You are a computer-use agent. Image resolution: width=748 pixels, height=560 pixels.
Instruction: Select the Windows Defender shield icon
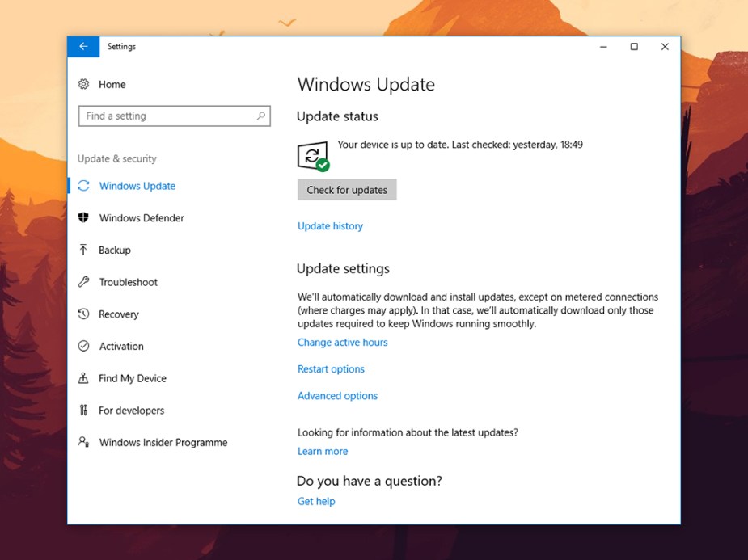pos(83,218)
